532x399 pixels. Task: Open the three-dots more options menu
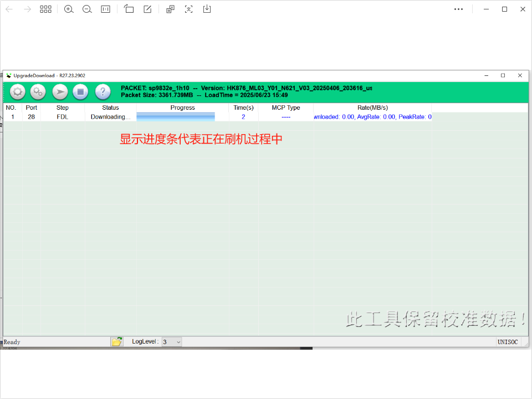point(458,9)
